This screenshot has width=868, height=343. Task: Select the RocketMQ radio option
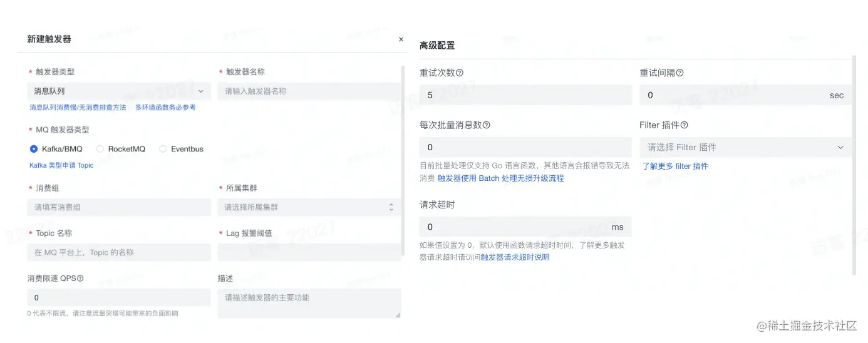tap(100, 149)
